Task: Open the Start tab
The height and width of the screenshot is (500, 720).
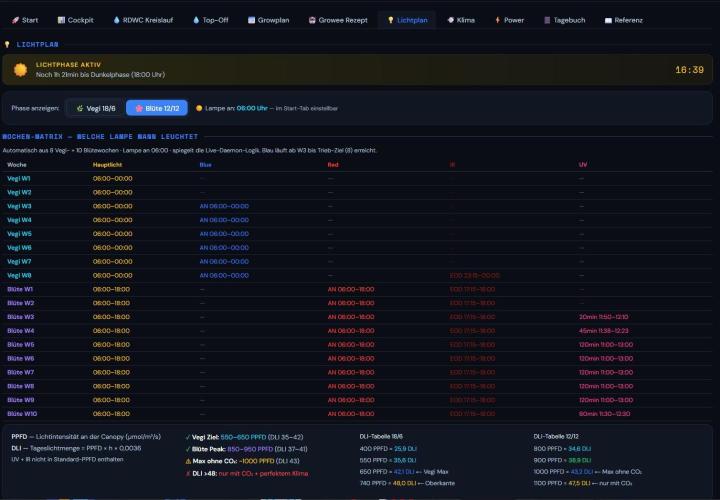Action: [x=25, y=20]
